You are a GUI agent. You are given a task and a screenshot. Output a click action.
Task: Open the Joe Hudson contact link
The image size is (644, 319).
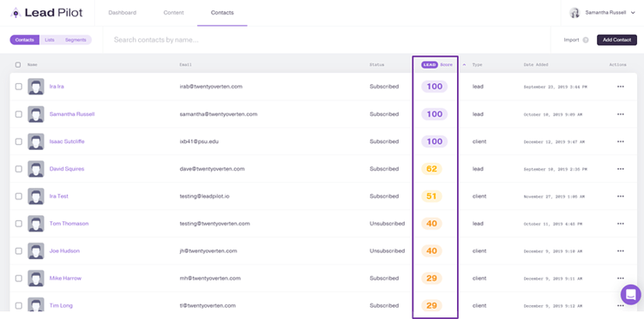click(x=64, y=251)
